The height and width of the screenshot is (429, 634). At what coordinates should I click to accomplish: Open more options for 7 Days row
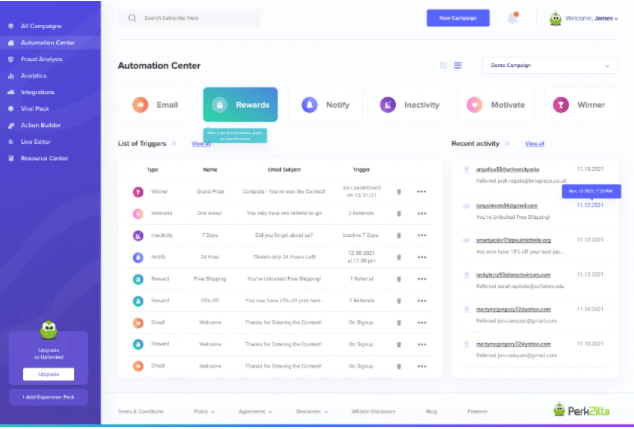421,235
